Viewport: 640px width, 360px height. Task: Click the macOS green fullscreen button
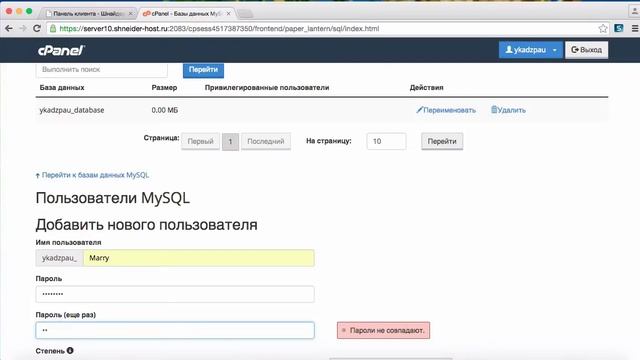(x=29, y=11)
